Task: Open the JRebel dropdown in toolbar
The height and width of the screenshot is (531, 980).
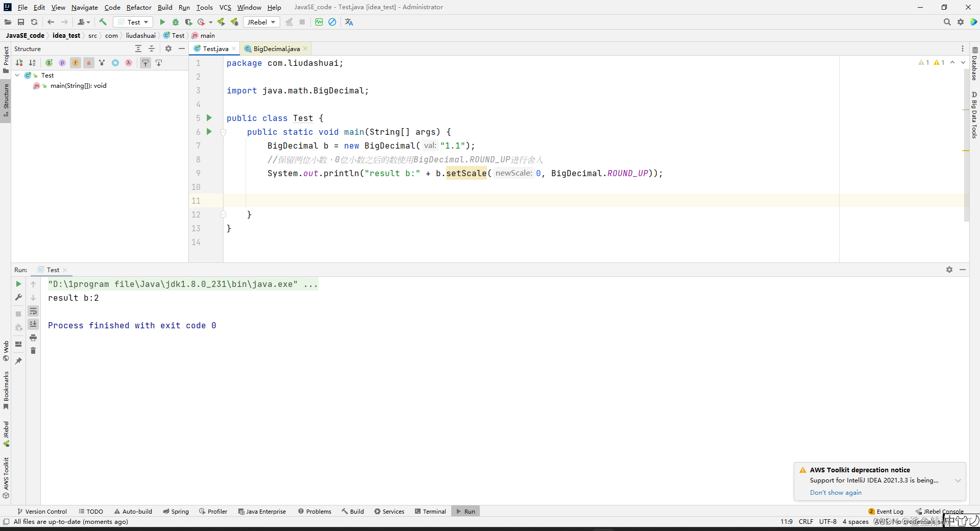Action: [261, 22]
